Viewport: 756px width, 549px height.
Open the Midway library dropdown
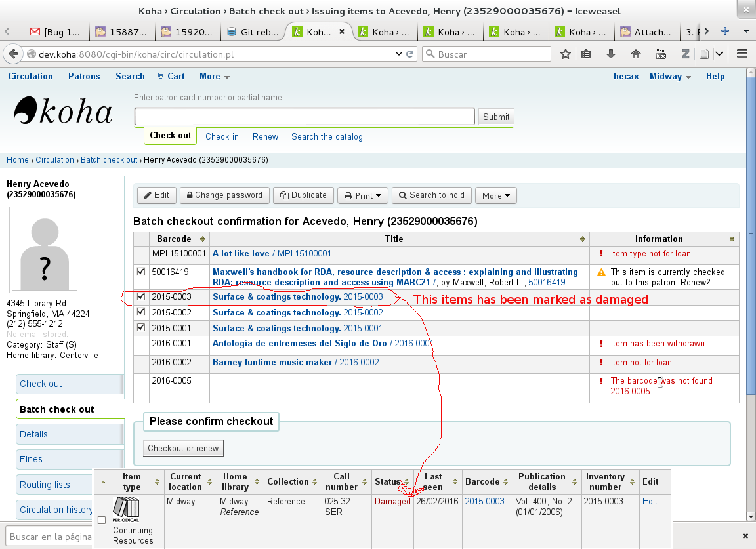click(670, 77)
